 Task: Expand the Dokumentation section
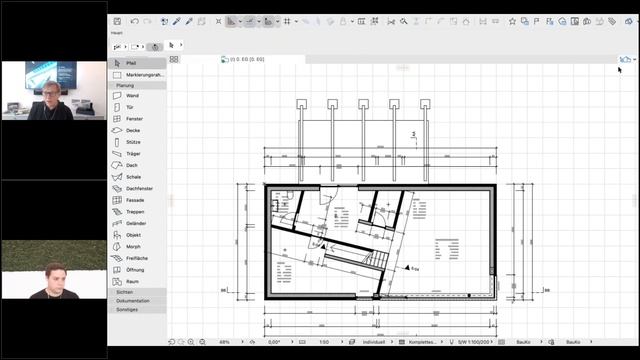tap(138, 301)
